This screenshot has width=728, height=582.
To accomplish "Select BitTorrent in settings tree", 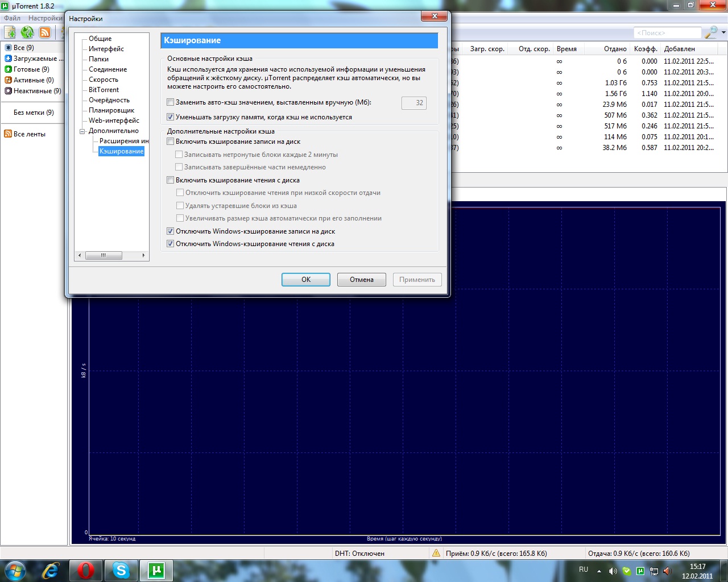I will [x=104, y=90].
